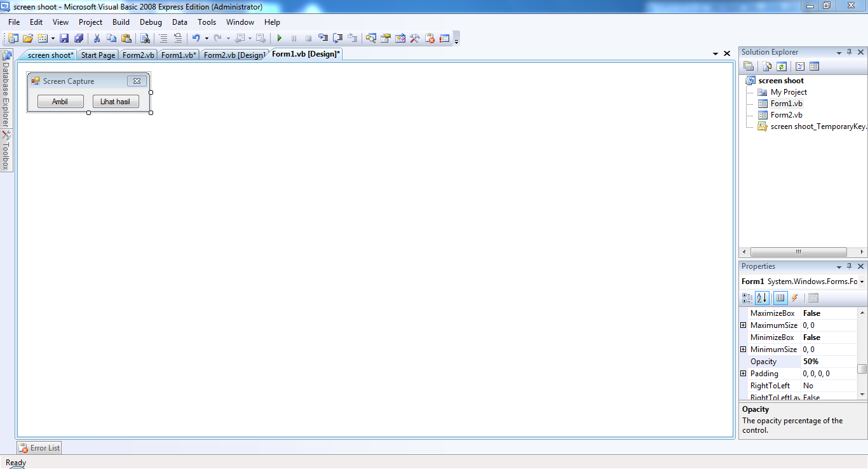Image resolution: width=868 pixels, height=469 pixels.
Task: Expand the MaximumSize property
Action: point(743,325)
